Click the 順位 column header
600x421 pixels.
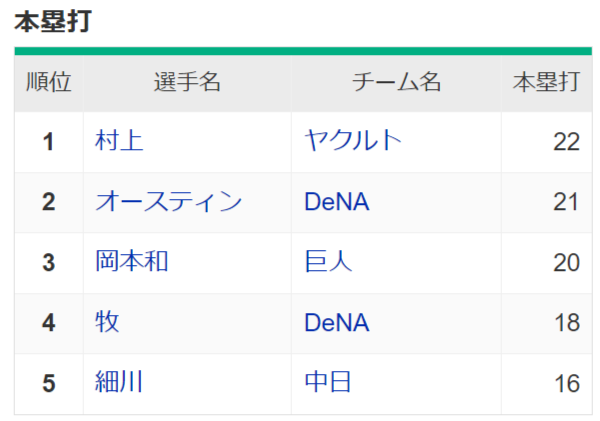48,83
